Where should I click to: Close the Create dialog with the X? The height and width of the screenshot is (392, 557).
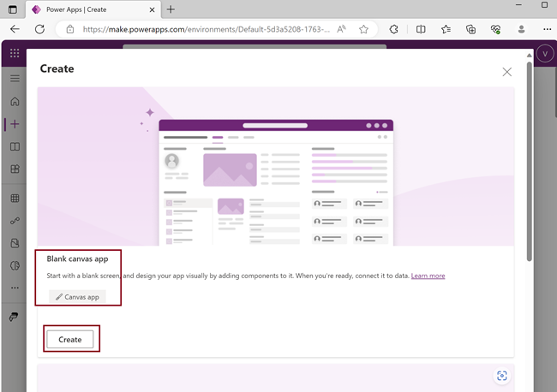click(507, 72)
